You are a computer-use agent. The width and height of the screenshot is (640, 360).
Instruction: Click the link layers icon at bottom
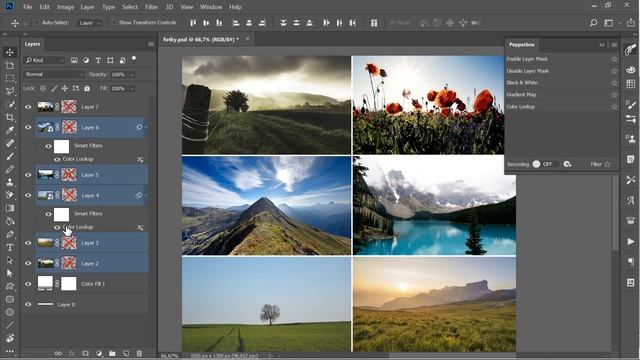[x=58, y=353]
